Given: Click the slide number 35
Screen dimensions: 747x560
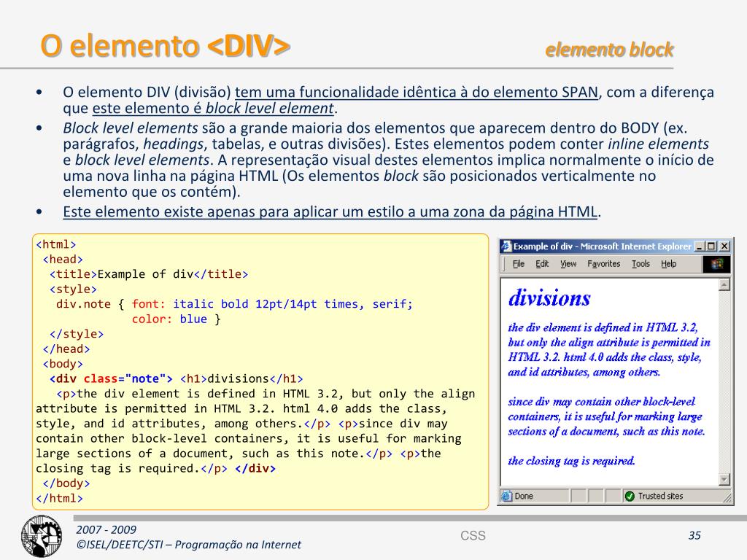Looking at the screenshot, I should tap(694, 536).
